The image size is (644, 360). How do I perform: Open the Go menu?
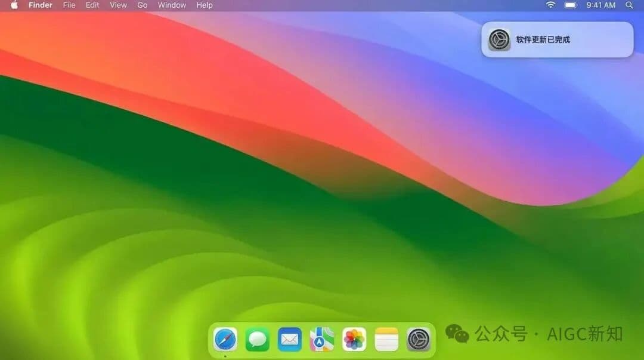(x=142, y=5)
